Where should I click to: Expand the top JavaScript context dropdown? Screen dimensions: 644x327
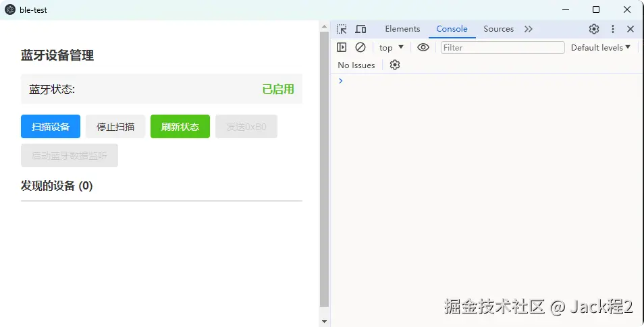[391, 48]
